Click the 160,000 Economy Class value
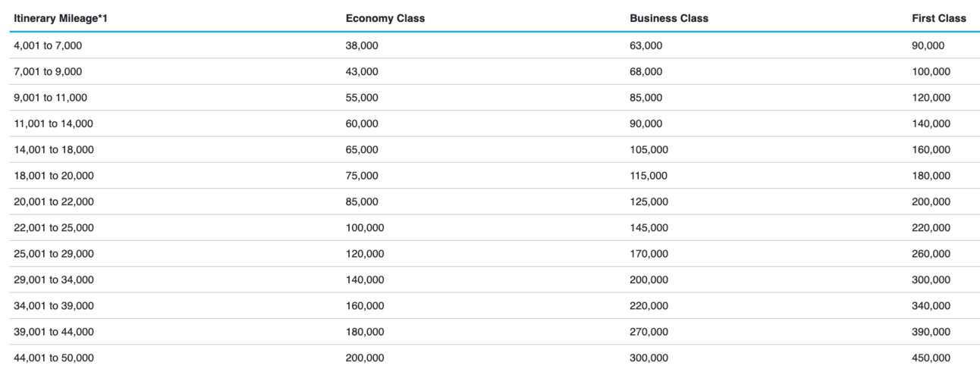Screen dimensions: 980x375 click(x=365, y=306)
